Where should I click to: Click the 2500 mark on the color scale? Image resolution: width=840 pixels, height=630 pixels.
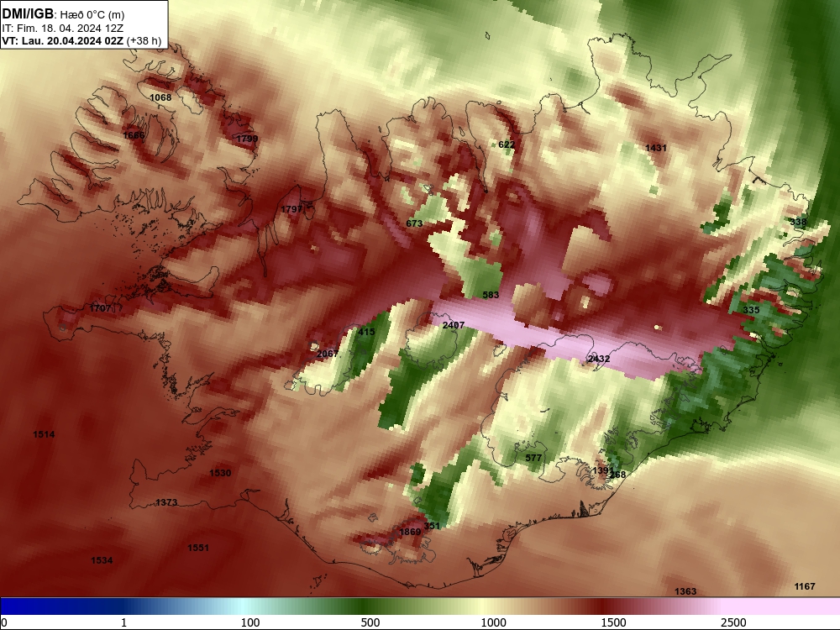[733, 622]
